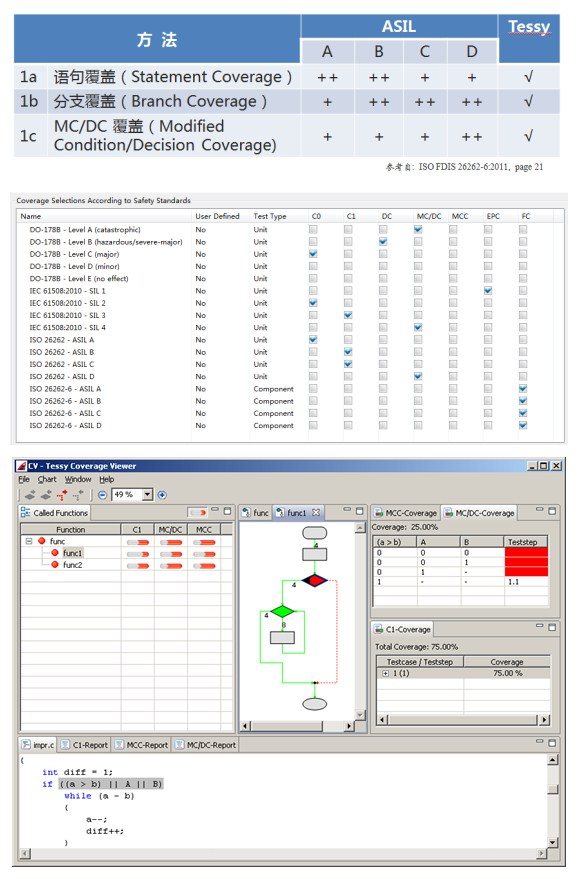Select the green diamond decision node in flowchart

(x=283, y=611)
